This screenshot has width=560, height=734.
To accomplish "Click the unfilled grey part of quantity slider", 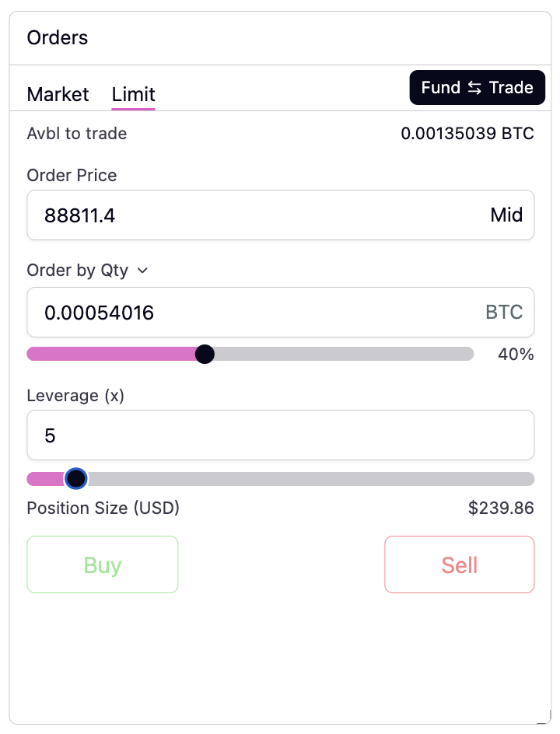I will (342, 355).
